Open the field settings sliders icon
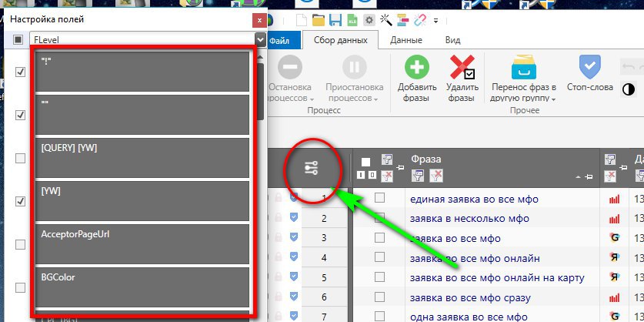The height and width of the screenshot is (322, 644). [312, 168]
